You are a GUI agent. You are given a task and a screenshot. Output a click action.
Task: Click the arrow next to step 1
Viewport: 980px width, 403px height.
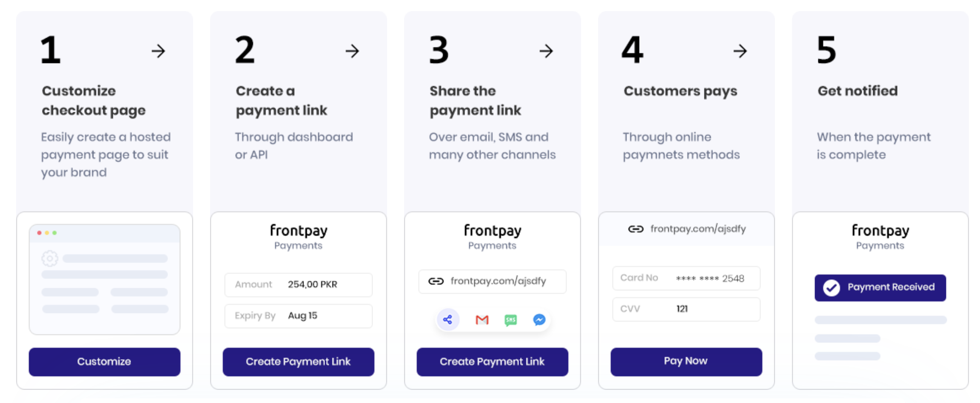tap(158, 51)
